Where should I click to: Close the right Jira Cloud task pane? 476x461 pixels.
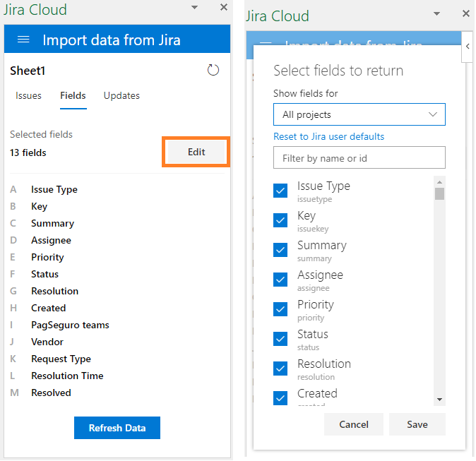(465, 13)
